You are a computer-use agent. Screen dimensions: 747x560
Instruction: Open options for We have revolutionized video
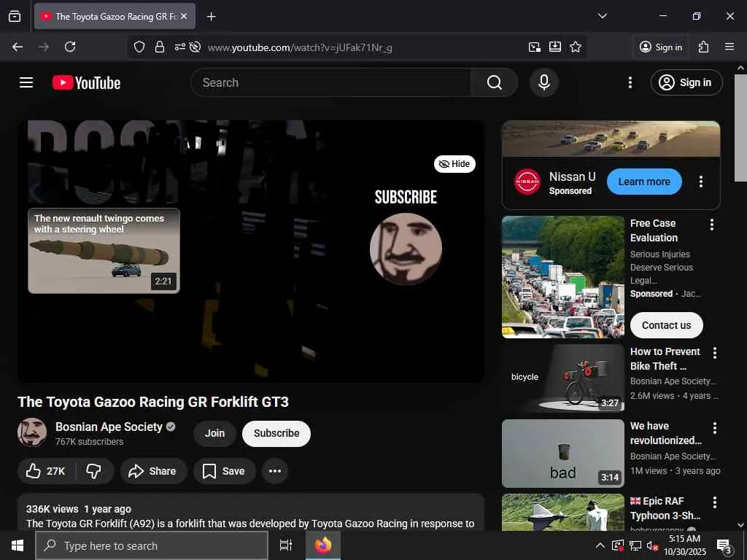[715, 427]
